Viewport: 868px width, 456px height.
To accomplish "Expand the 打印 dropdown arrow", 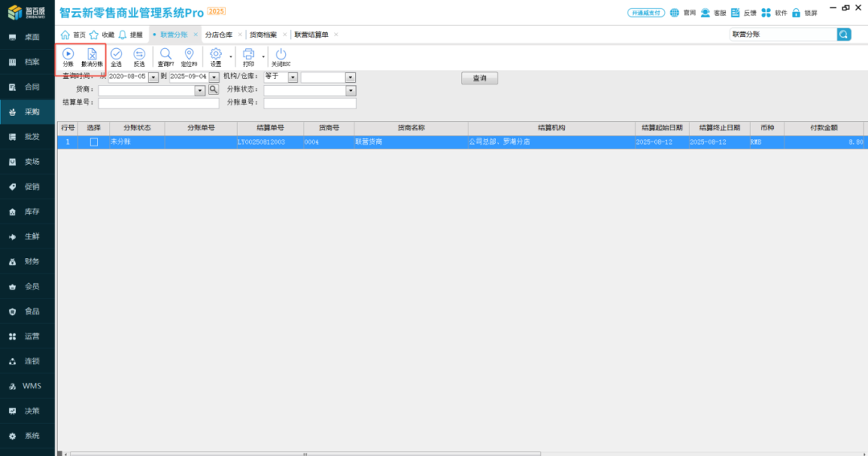I will (263, 56).
